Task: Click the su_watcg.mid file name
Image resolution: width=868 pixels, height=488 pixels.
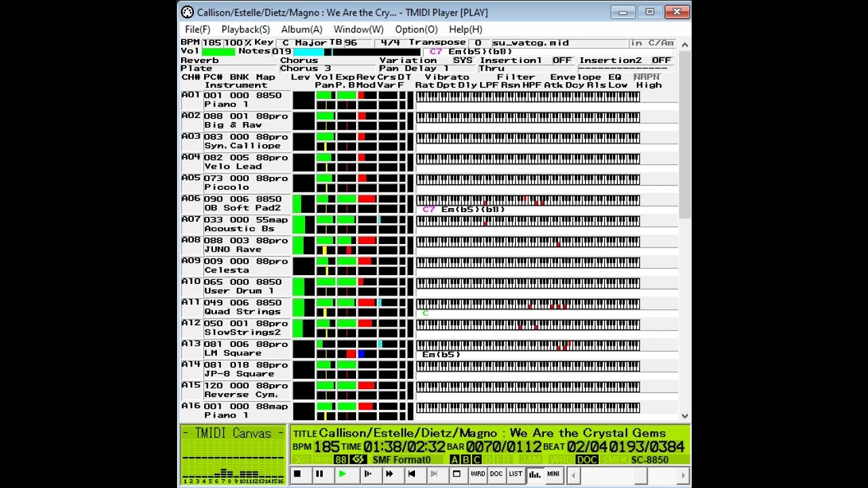Action: 530,43
